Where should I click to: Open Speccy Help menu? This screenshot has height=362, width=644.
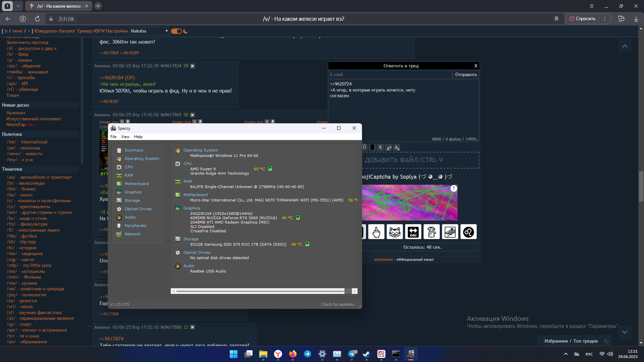tap(138, 137)
